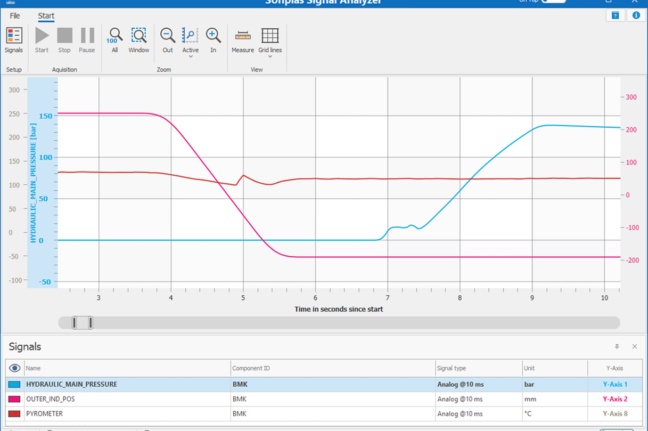Click the Time in seconds axis label
Image resolution: width=648 pixels, height=431 pixels.
pos(338,309)
